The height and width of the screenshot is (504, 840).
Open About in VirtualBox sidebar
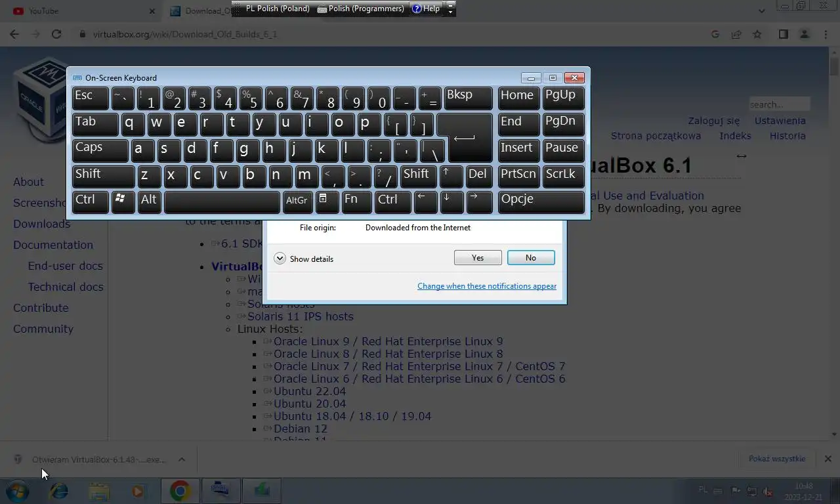[x=28, y=182]
